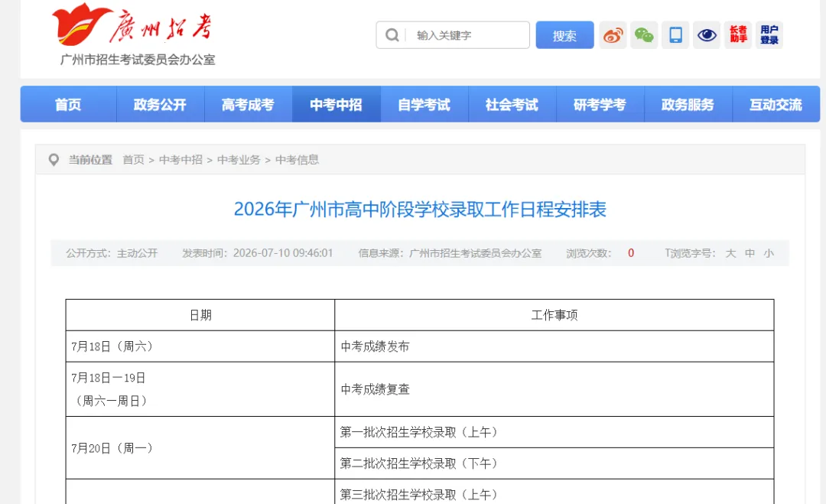Click the 第一批次招生学校录取（上午） cell

tap(554, 432)
